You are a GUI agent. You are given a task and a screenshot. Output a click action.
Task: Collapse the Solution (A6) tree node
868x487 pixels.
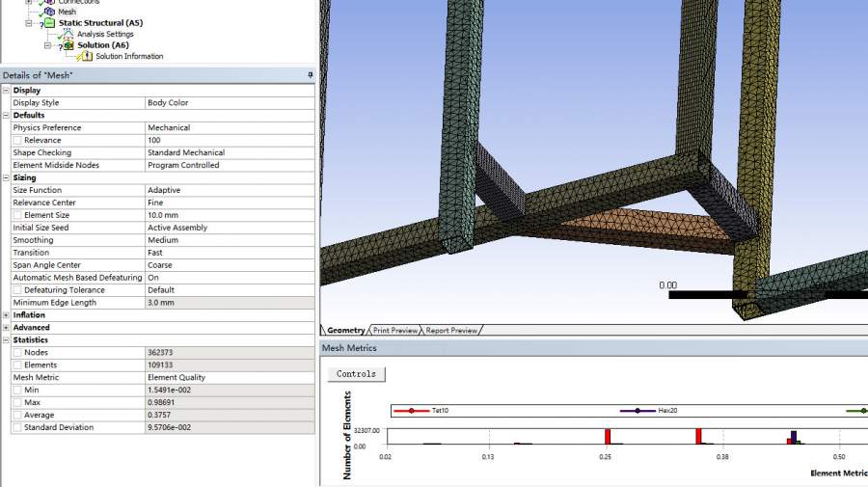click(x=47, y=45)
